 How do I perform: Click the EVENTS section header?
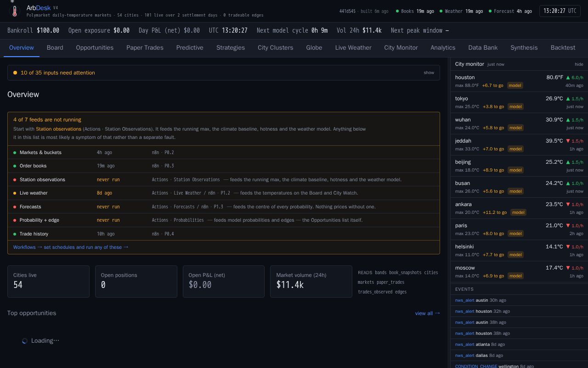tap(464, 289)
